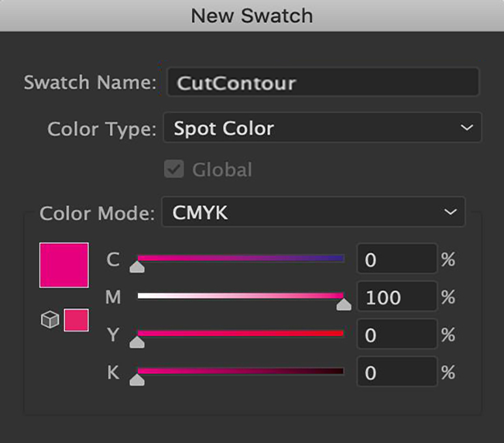
Task: Click the Magenta slider handle
Action: 344,304
